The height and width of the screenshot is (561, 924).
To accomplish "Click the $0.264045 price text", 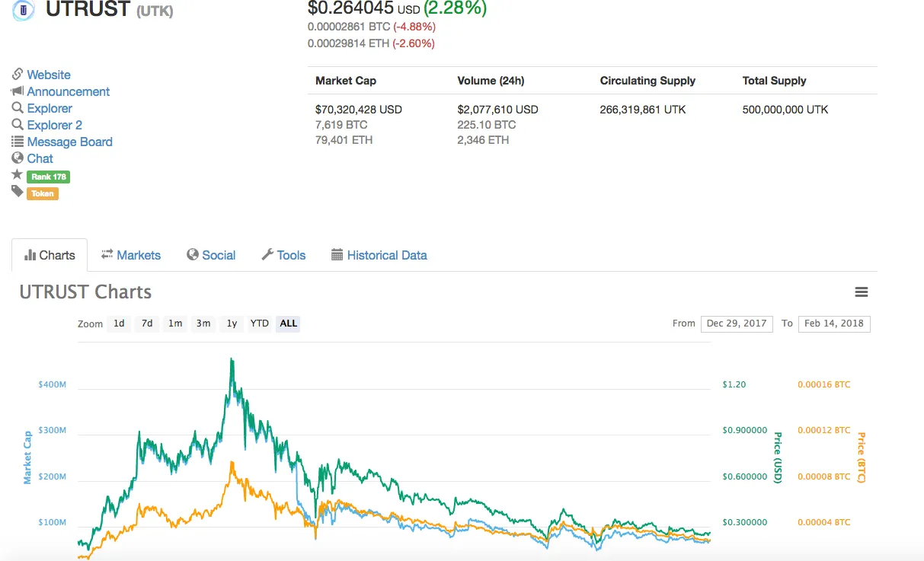I will coord(351,8).
